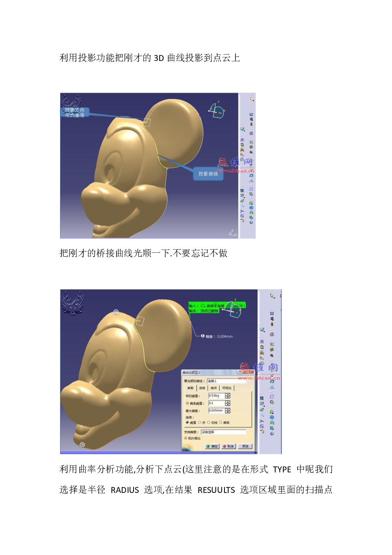This screenshot has width=392, height=555.
Task: Open the 参数 tab
Action: pyautogui.click(x=190, y=388)
